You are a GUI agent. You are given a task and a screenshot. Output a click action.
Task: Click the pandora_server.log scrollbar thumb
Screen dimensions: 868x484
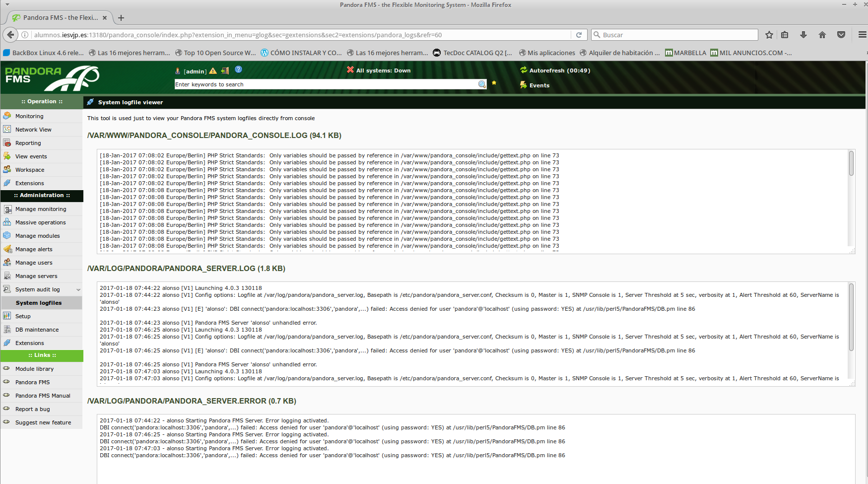pos(851,317)
